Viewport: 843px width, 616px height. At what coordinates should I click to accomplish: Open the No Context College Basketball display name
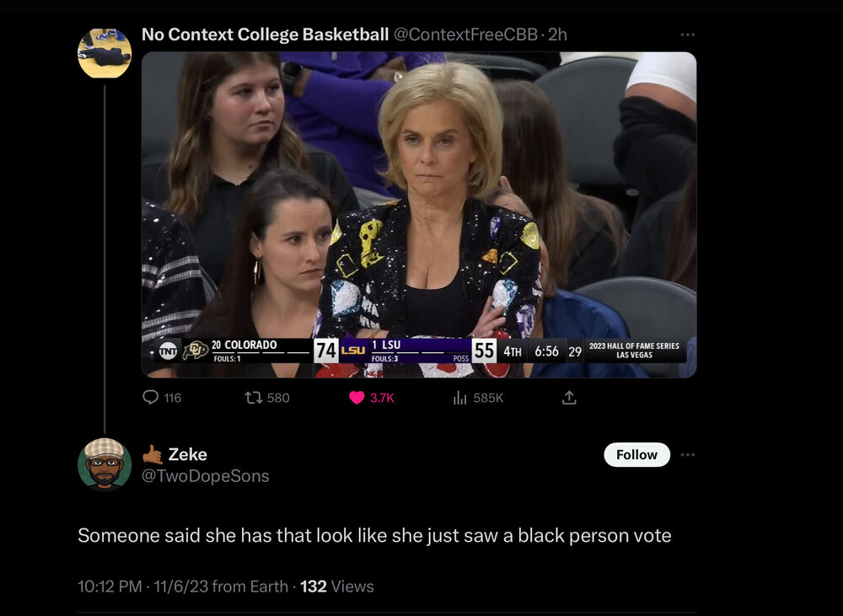pos(265,35)
